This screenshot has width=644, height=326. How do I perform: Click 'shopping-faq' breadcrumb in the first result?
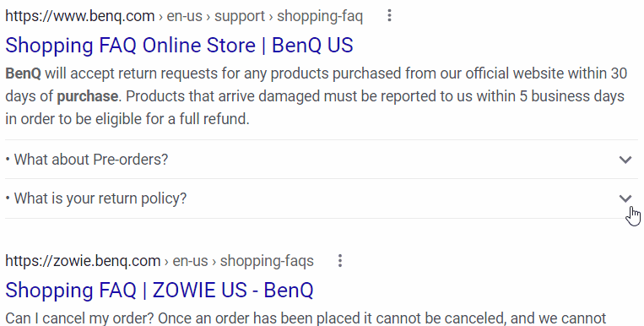[x=320, y=16]
